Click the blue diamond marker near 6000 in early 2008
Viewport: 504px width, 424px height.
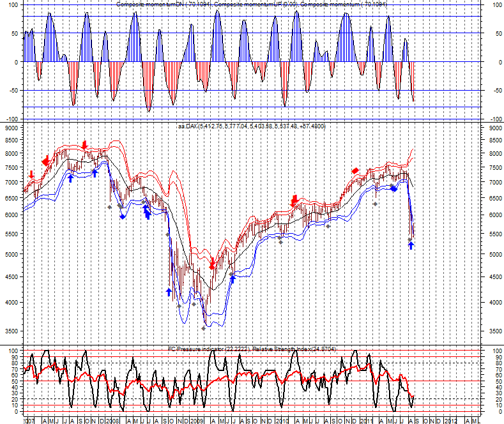point(123,217)
